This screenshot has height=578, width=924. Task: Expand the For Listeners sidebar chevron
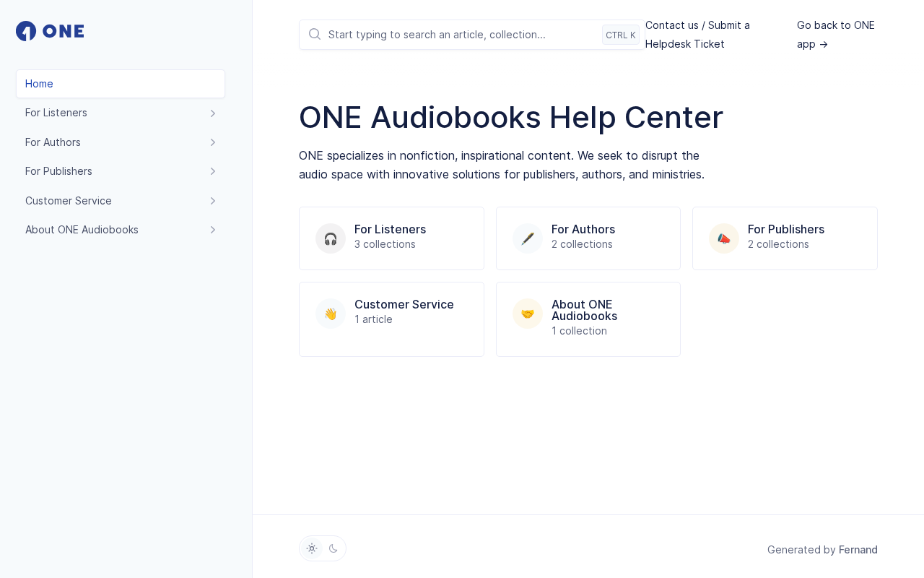coord(213,113)
